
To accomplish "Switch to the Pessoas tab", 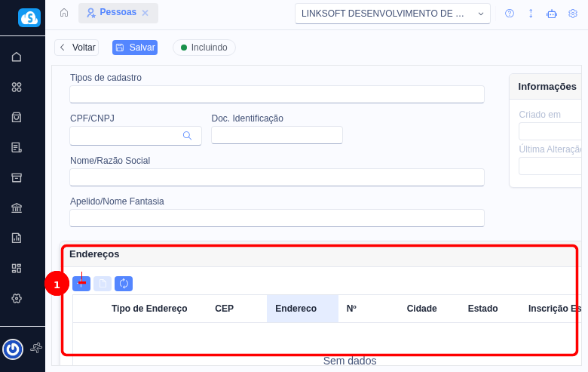I will pyautogui.click(x=118, y=13).
